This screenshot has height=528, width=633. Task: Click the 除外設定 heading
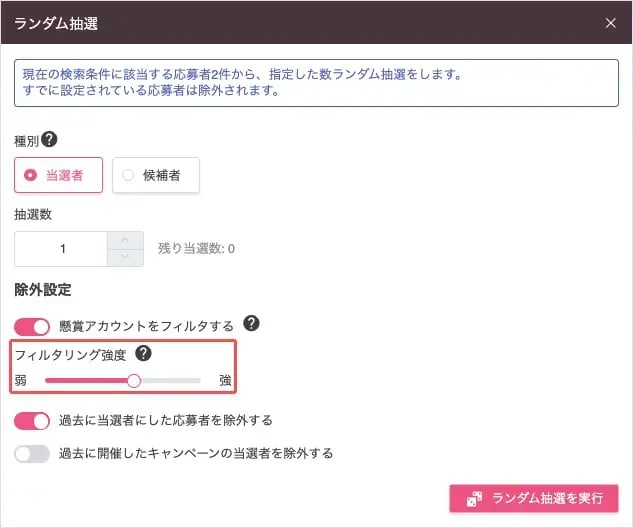[x=43, y=289]
